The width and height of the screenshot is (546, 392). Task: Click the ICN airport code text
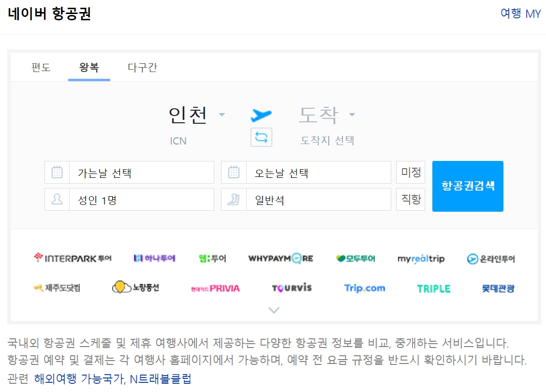click(x=178, y=141)
